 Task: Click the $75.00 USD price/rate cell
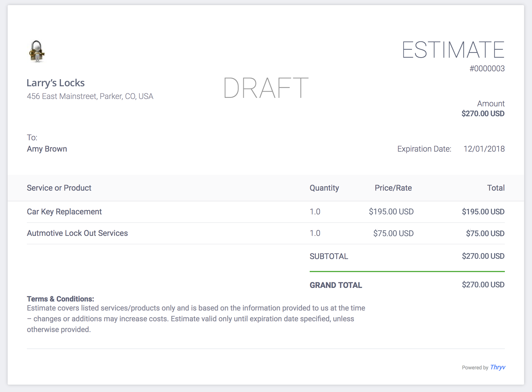(393, 233)
